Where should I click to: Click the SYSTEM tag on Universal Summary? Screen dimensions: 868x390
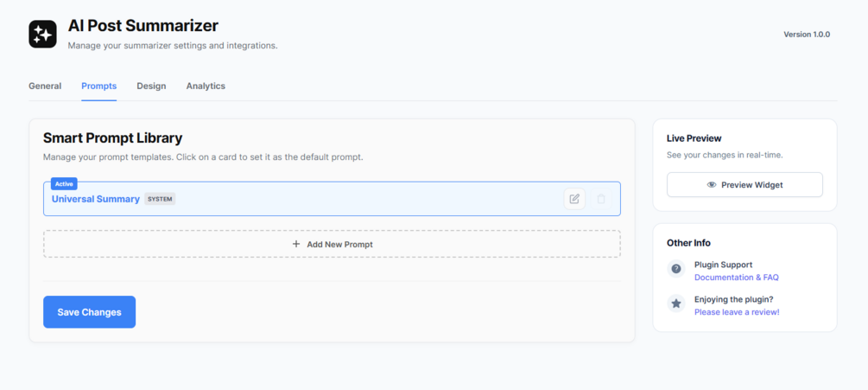point(160,199)
